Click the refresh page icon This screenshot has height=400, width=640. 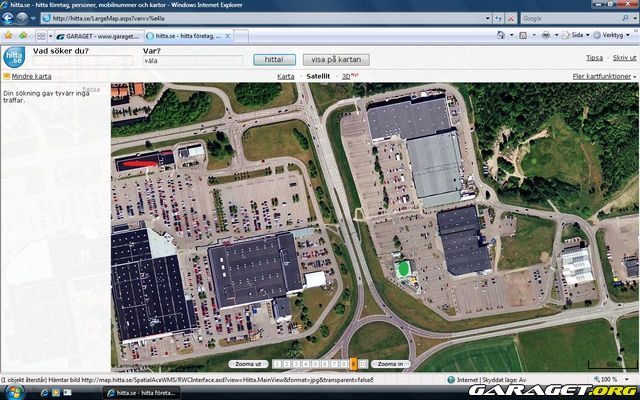point(496,18)
